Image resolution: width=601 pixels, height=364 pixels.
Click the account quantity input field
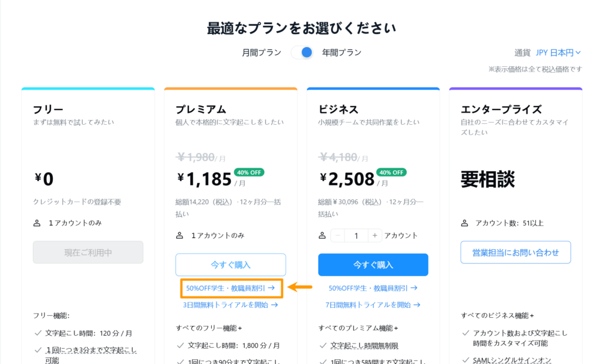tap(356, 236)
